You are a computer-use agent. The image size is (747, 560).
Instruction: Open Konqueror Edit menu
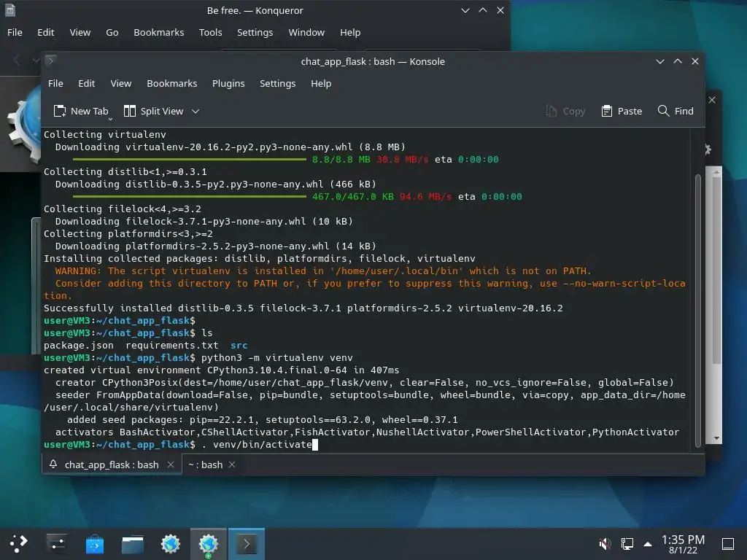pos(46,32)
